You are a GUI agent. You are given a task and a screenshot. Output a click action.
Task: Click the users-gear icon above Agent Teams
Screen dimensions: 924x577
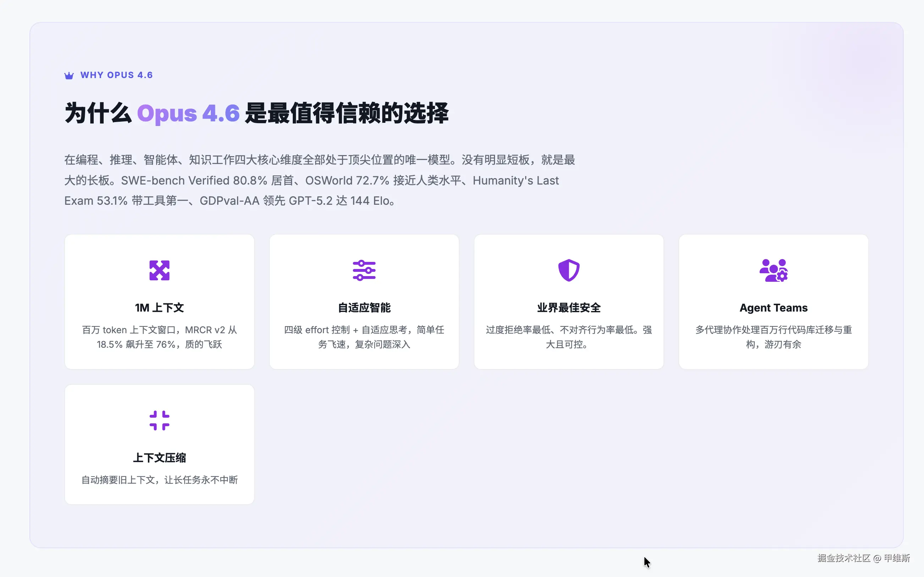point(773,270)
